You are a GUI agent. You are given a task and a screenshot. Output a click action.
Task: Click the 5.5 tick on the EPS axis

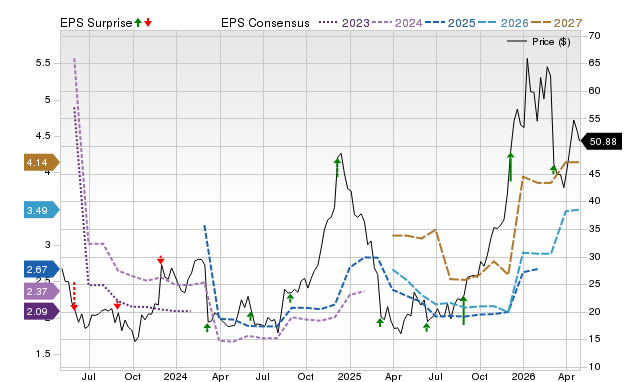(43, 63)
